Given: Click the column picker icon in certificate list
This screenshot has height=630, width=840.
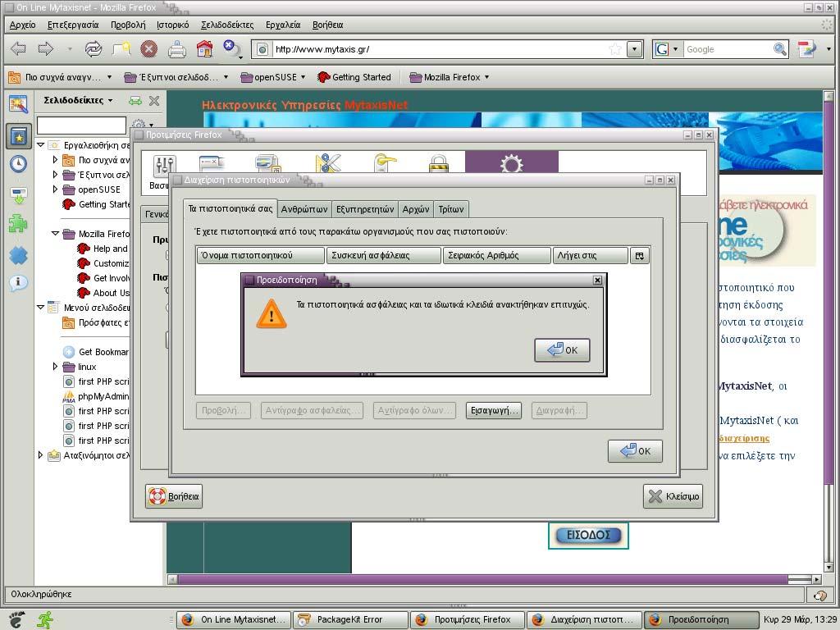Looking at the screenshot, I should tap(640, 256).
